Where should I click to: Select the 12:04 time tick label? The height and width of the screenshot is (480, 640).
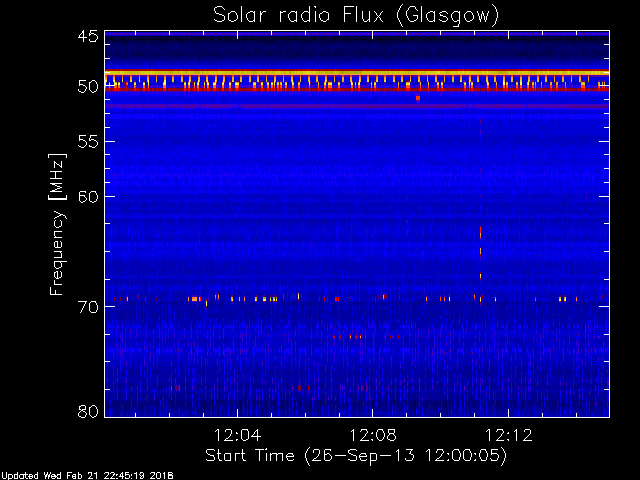237,435
